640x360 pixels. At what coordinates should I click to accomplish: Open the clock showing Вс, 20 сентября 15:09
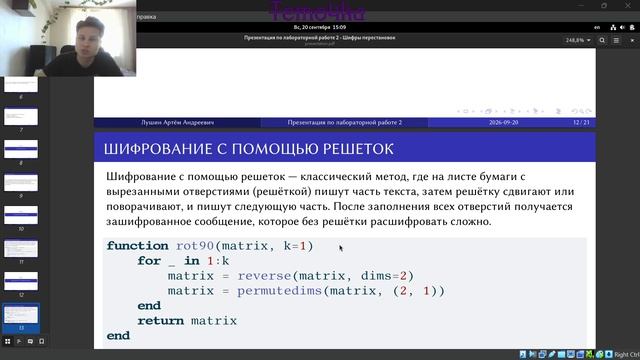click(320, 27)
